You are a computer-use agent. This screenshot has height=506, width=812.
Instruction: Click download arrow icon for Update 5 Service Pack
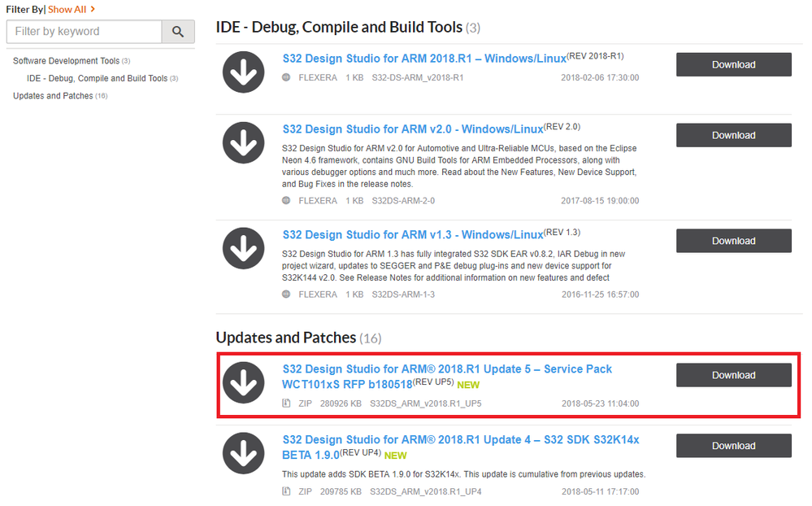(x=243, y=382)
